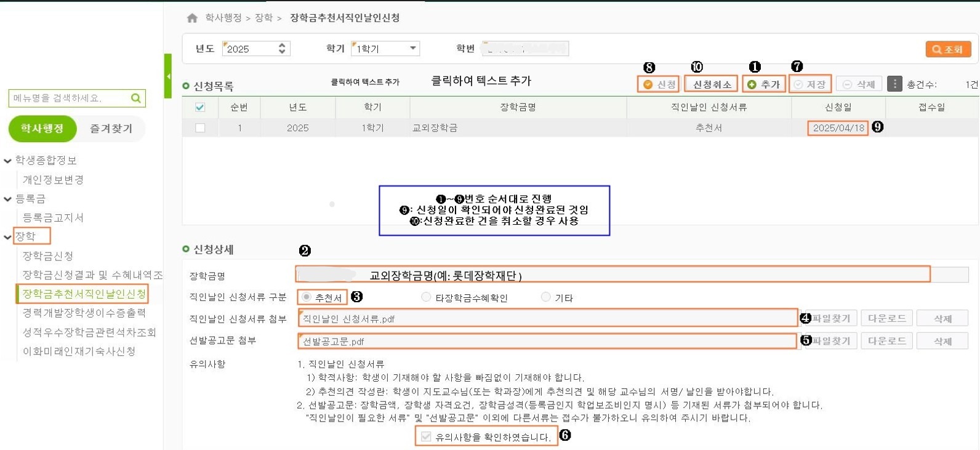Collapse the 학생종합정보 tree section
Image resolution: width=980 pixels, height=450 pixels.
[x=8, y=161]
